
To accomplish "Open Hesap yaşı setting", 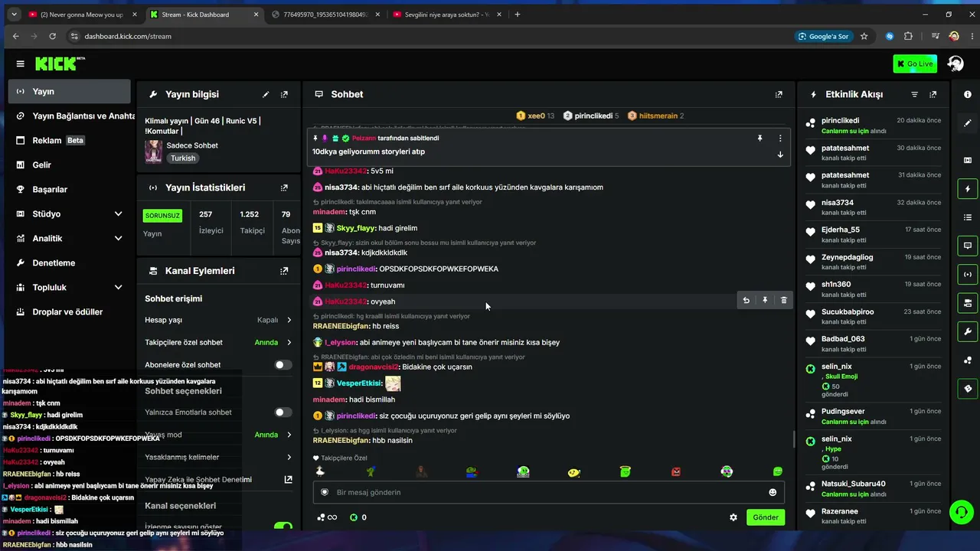I will pyautogui.click(x=218, y=320).
